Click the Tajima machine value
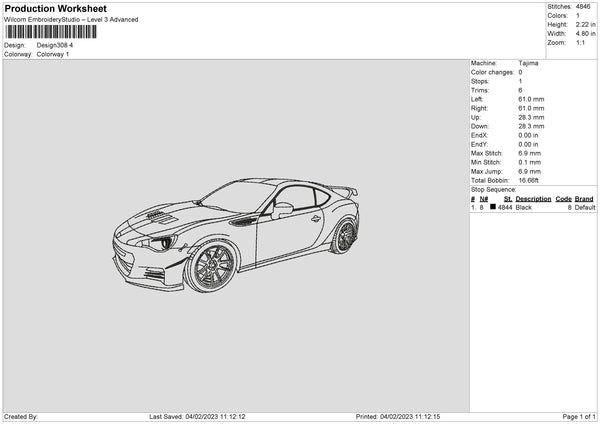The height and width of the screenshot is (424, 600). (528, 63)
